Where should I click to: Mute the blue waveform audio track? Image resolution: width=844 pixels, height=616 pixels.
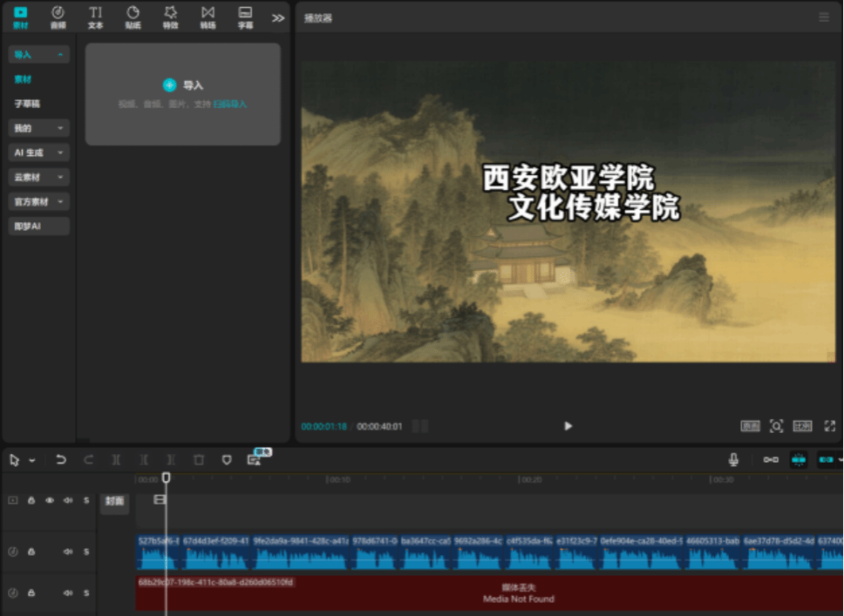pos(68,552)
